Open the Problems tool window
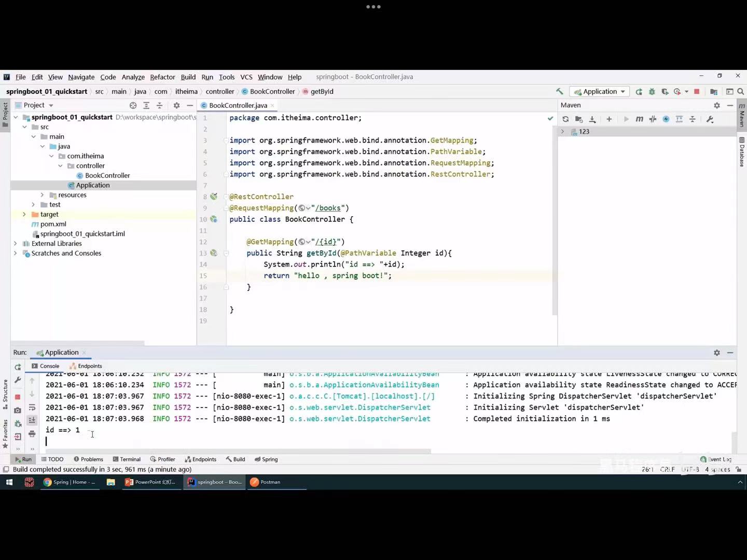The width and height of the screenshot is (747, 560). [x=88, y=459]
